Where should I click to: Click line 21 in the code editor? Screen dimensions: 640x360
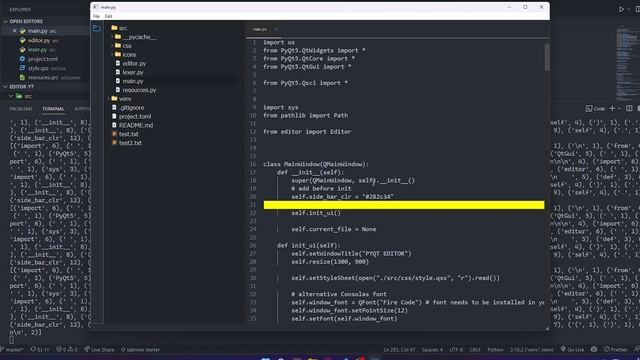[404, 205]
